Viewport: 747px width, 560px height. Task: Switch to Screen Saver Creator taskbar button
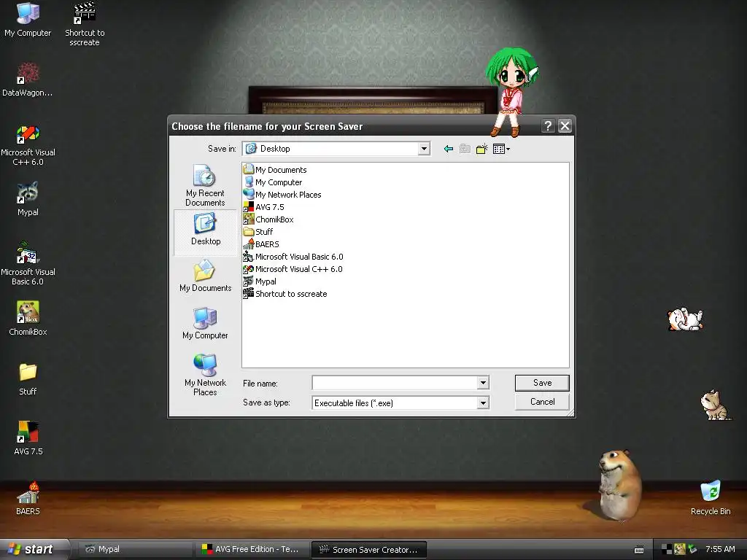pos(368,550)
